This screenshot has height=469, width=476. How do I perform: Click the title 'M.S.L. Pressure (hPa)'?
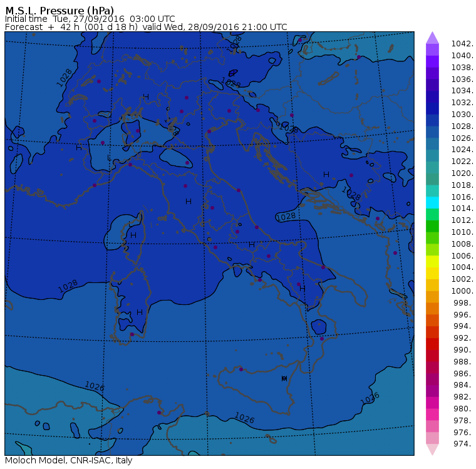click(x=59, y=11)
